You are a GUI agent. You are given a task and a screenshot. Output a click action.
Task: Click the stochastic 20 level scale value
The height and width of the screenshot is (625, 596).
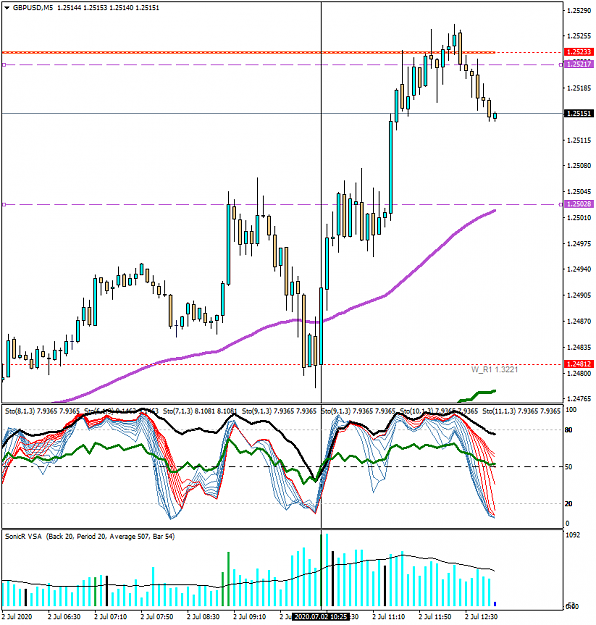[x=569, y=504]
